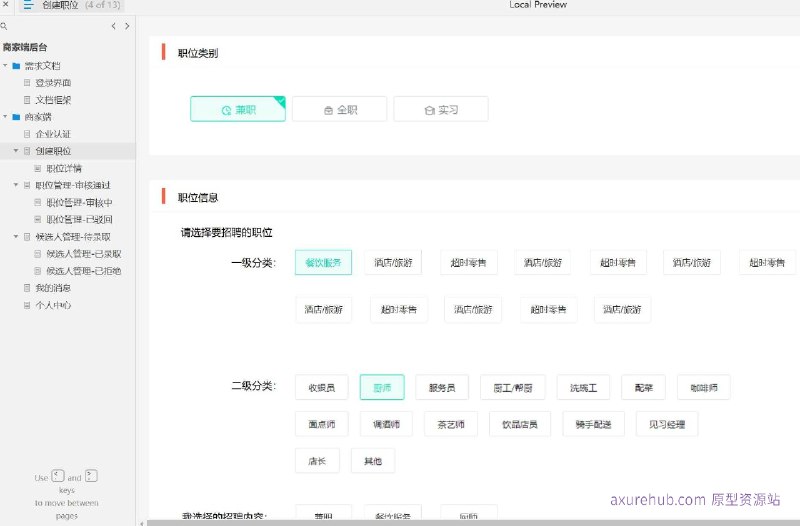Open the 职位详情 page
Screen dimensions: 800x526
point(64,168)
